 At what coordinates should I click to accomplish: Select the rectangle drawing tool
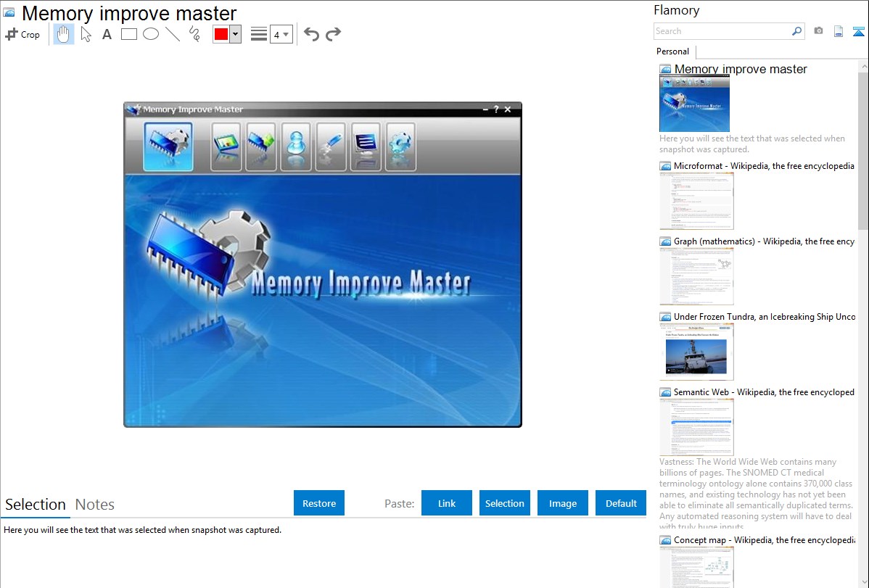point(128,34)
